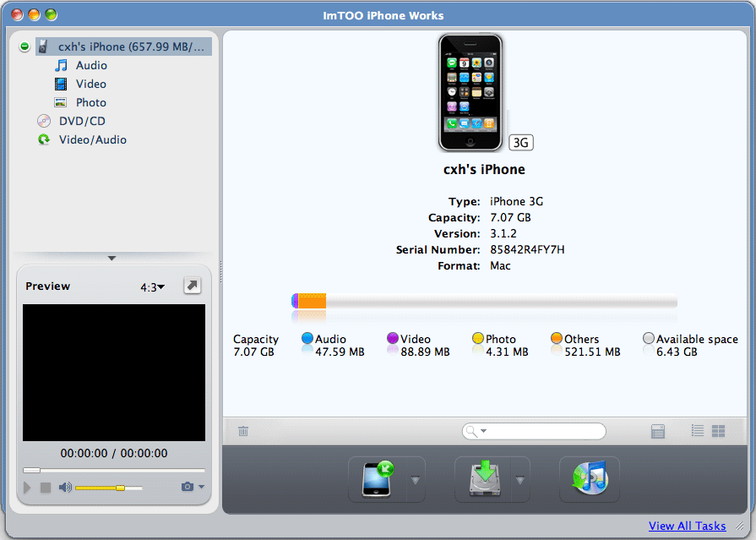The width and height of the screenshot is (756, 540).
Task: Select the DVD/CD item in sidebar
Action: click(82, 121)
